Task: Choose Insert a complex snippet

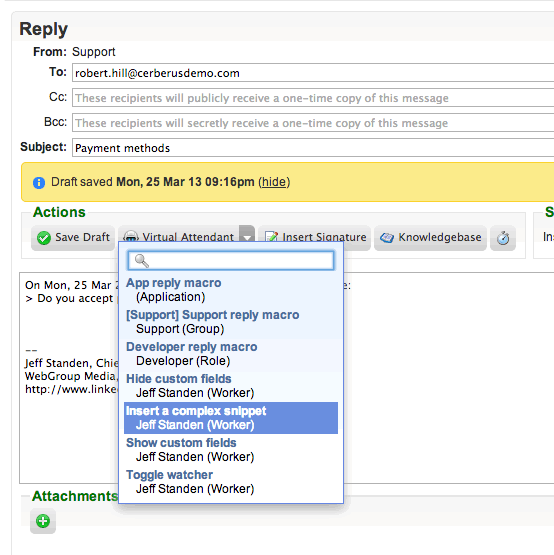Action: 231,418
